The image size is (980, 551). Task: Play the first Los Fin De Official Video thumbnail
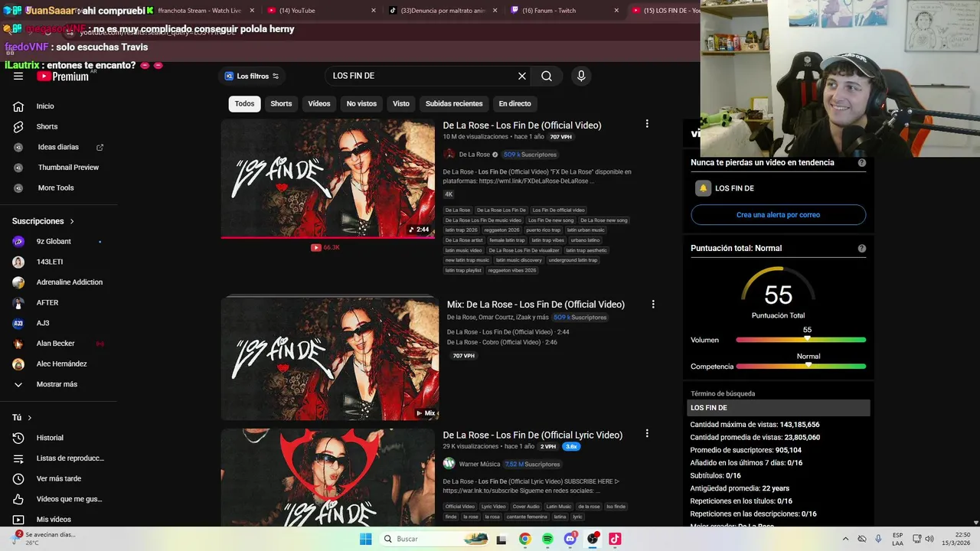point(328,178)
